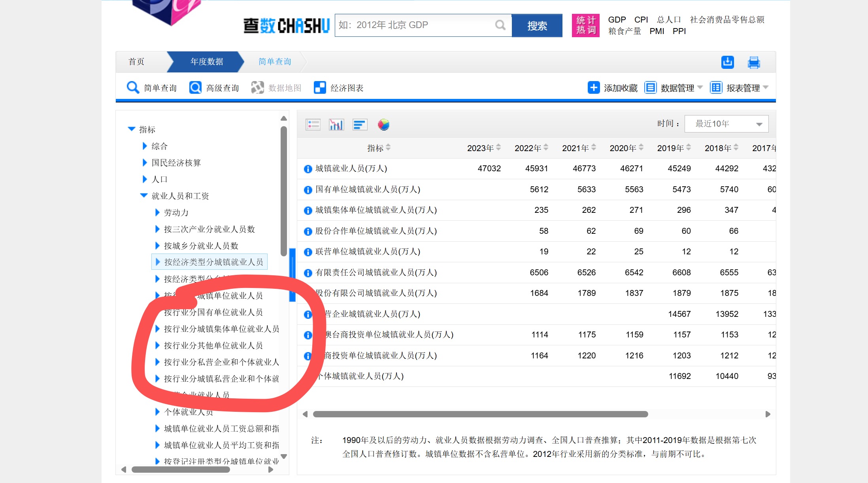This screenshot has height=483, width=868.
Task: Click the printer icon
Action: (x=754, y=63)
